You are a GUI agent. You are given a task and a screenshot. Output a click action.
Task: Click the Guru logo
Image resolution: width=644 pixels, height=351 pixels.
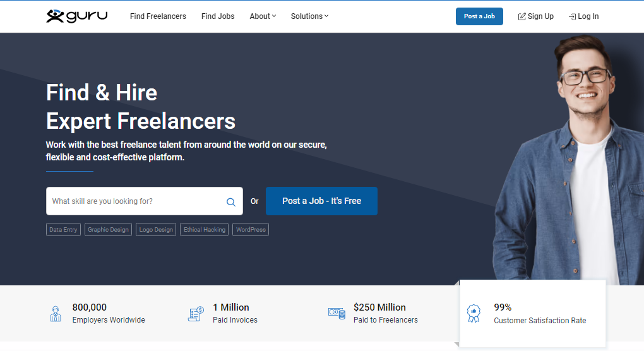(x=77, y=16)
